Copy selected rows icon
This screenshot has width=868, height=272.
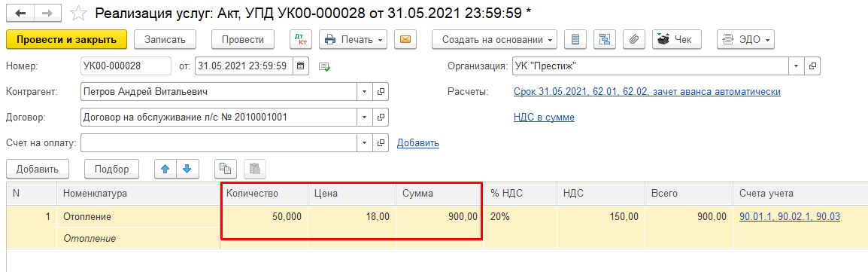226,169
